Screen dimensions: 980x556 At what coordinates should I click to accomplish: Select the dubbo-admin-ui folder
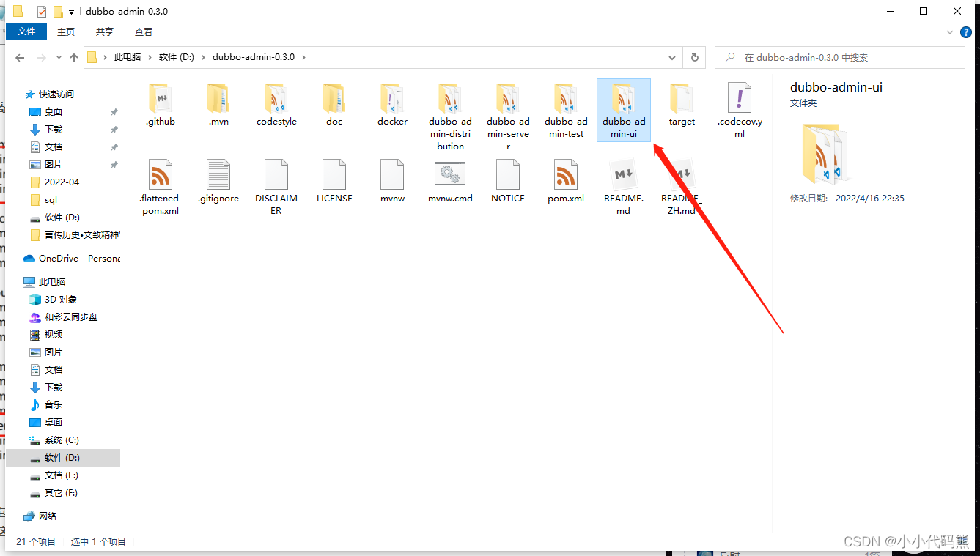click(x=624, y=111)
